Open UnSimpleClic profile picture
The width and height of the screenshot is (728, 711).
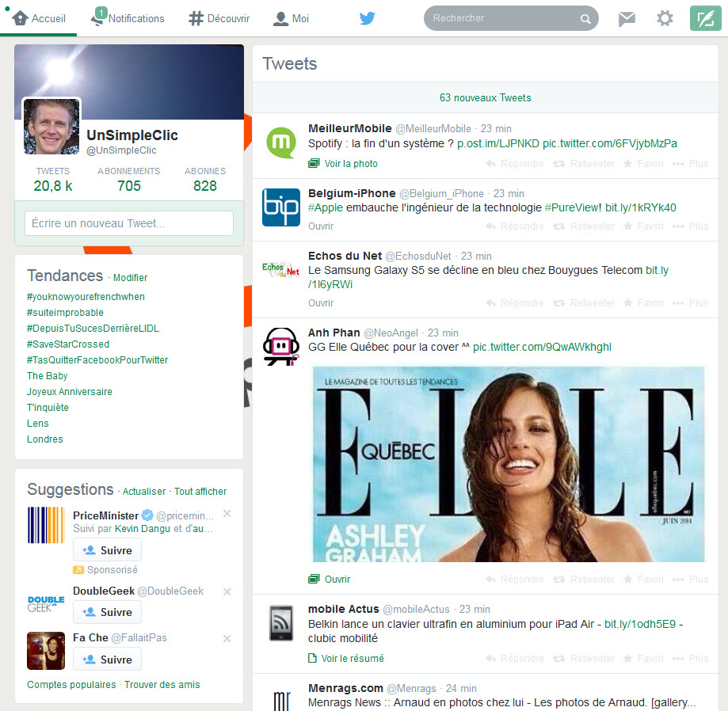tap(51, 126)
